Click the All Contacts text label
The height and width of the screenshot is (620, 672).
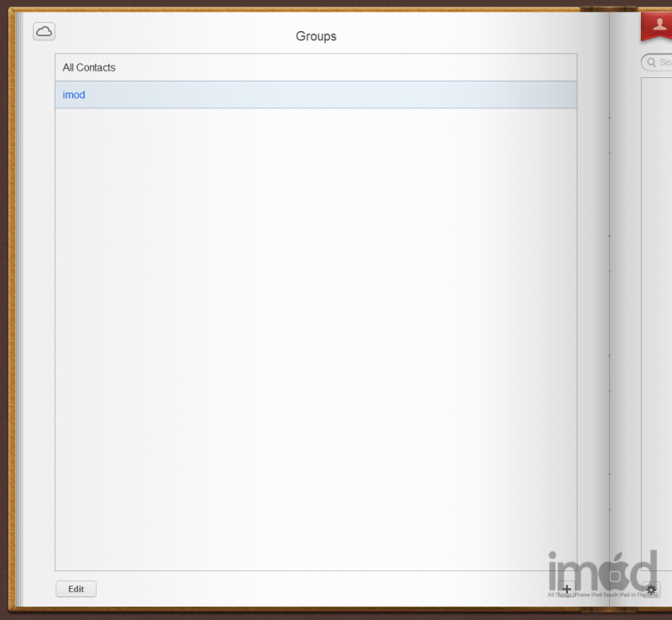pos(89,67)
